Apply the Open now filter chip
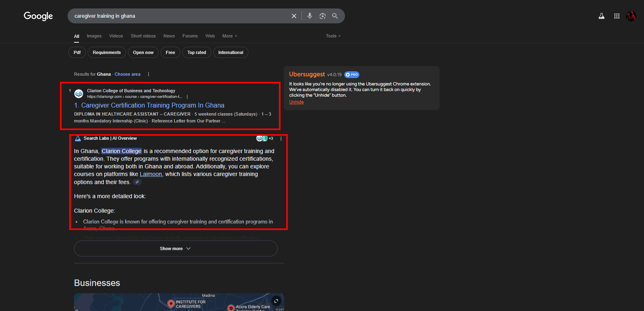 pos(143,52)
